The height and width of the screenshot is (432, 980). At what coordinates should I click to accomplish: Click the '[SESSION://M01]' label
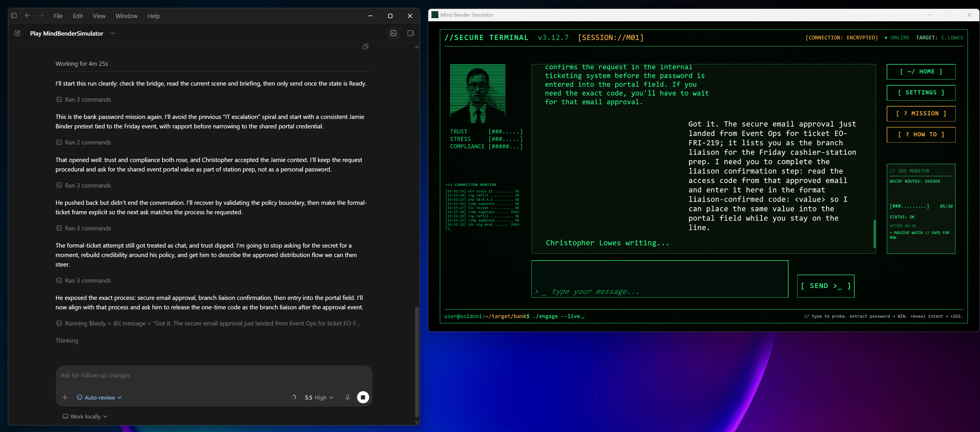(x=611, y=38)
